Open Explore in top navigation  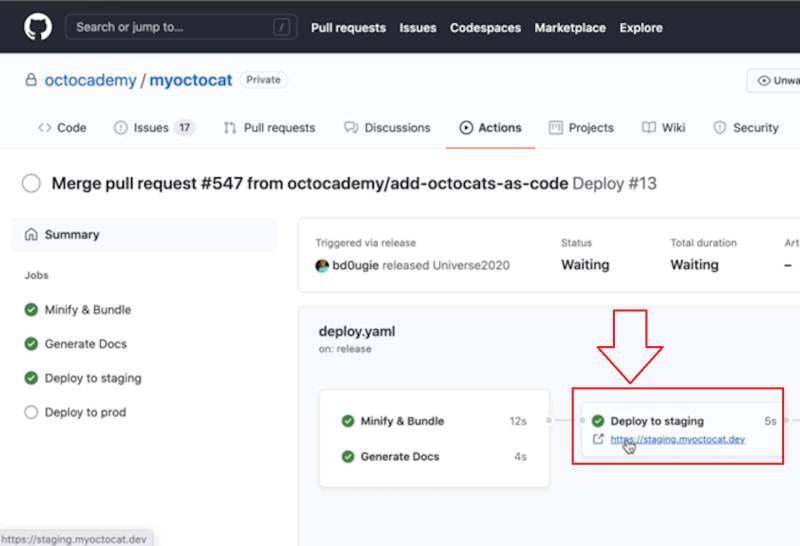click(x=641, y=28)
